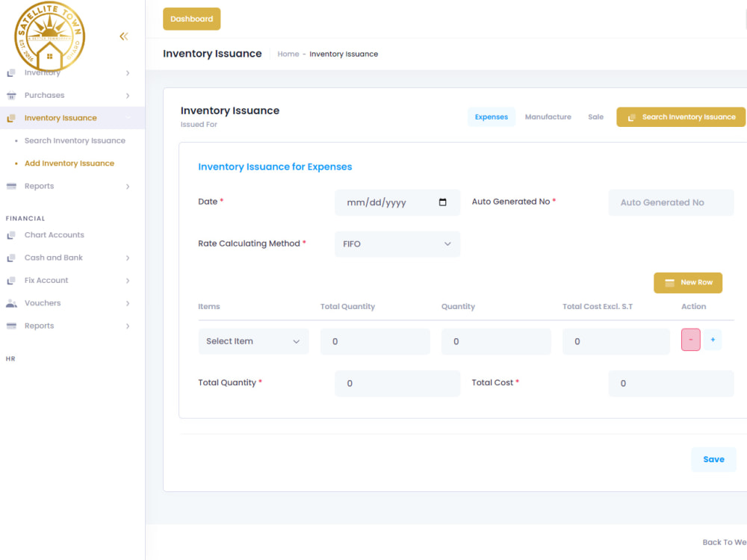
Task: Open the date picker calendar icon
Action: click(x=442, y=202)
